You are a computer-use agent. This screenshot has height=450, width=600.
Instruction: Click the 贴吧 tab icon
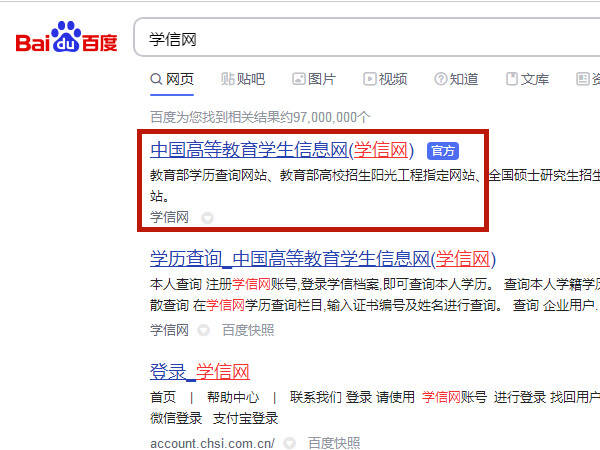click(227, 79)
